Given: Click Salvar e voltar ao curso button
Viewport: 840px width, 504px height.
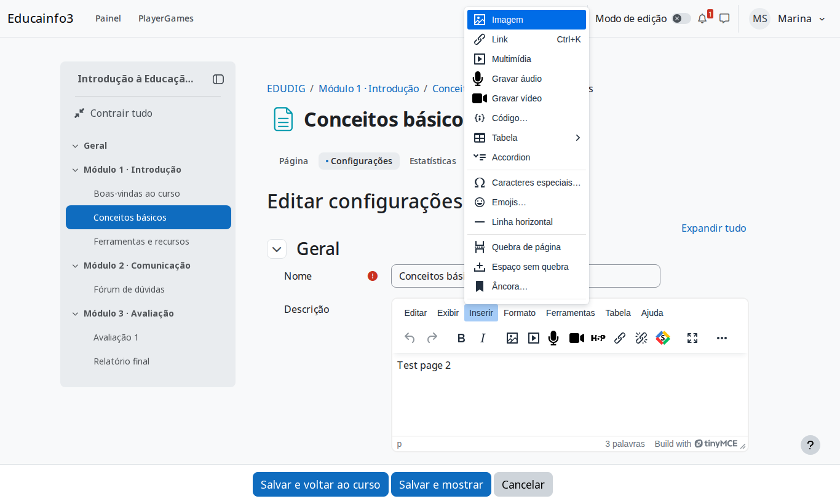Looking at the screenshot, I should (x=320, y=484).
